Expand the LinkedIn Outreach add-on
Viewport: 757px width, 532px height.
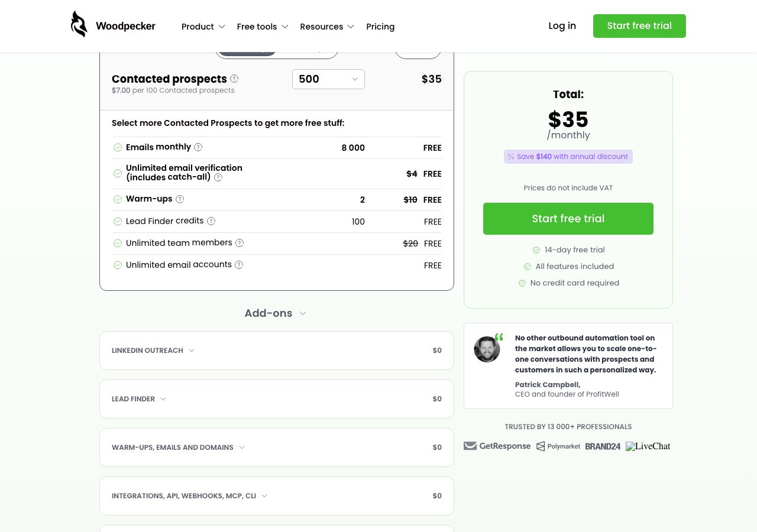(x=277, y=351)
